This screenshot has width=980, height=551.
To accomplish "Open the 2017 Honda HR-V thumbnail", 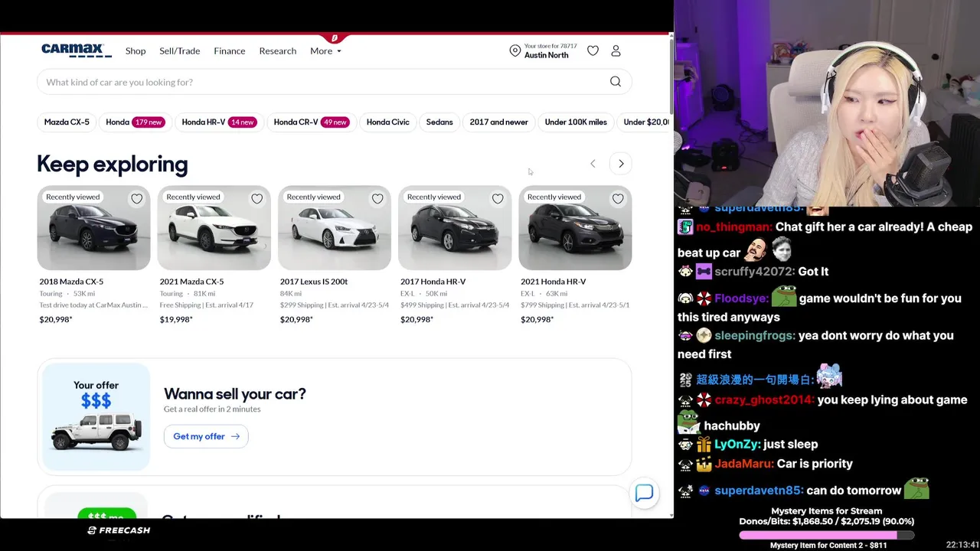I will click(x=455, y=228).
